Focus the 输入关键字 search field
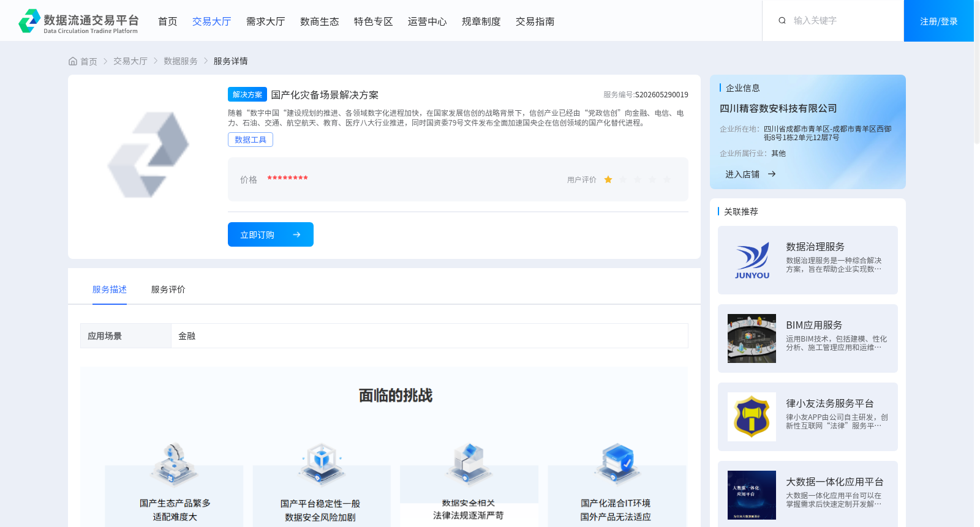 pos(842,21)
